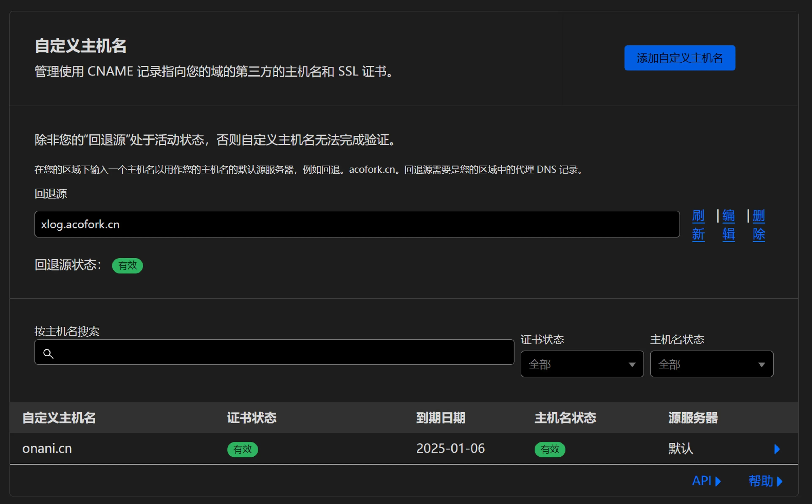812x504 pixels.
Task: Click the 添加自定义主机名 button
Action: pos(679,58)
